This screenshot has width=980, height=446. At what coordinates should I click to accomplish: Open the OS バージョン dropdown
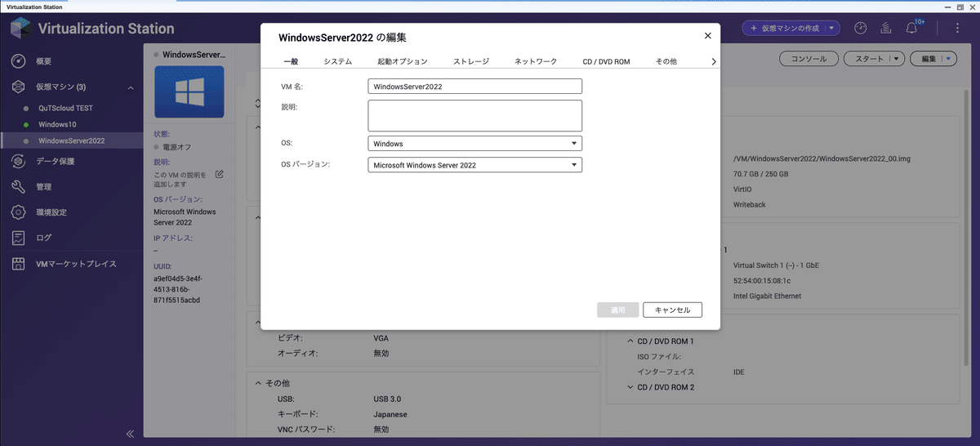coord(475,165)
